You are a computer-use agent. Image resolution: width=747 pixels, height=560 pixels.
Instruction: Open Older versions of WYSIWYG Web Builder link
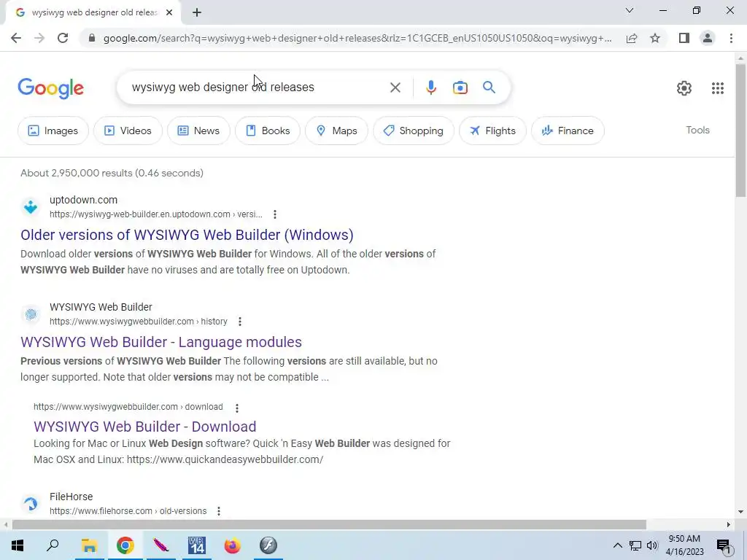click(187, 235)
